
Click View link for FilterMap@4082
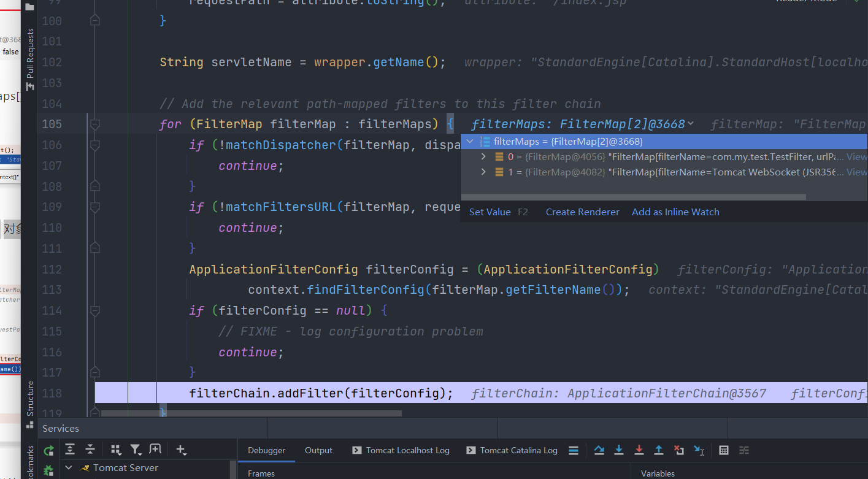(x=857, y=172)
